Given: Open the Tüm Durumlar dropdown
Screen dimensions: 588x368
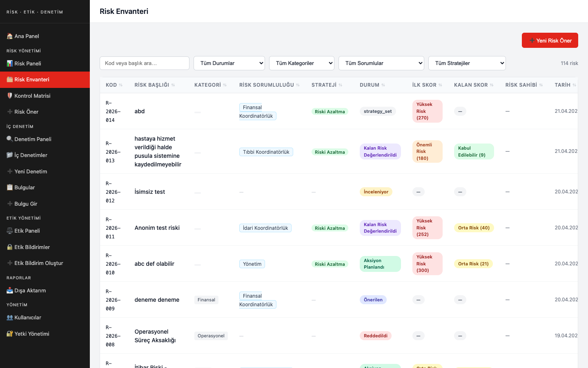Looking at the screenshot, I should 229,63.
